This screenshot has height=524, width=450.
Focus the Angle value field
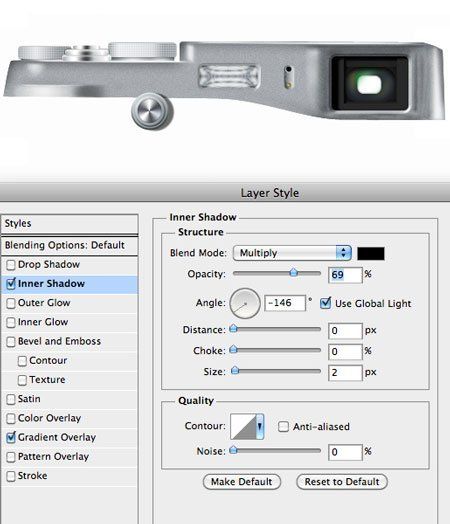(285, 303)
